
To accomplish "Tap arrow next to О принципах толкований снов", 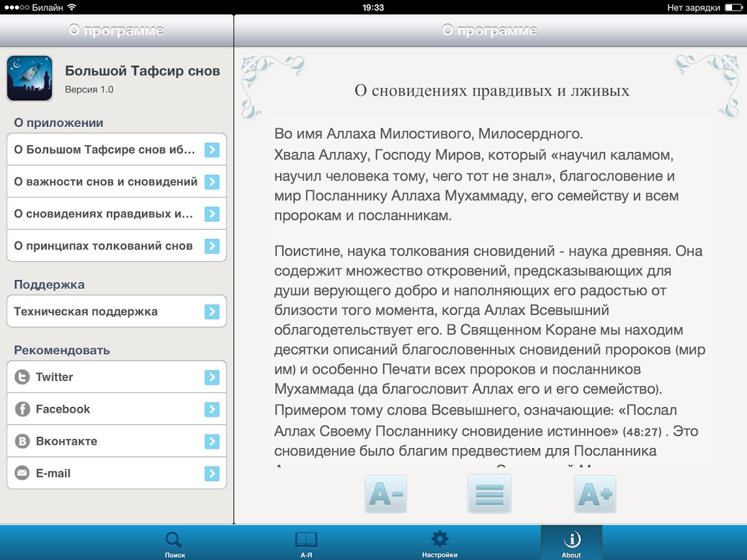I will [x=212, y=246].
